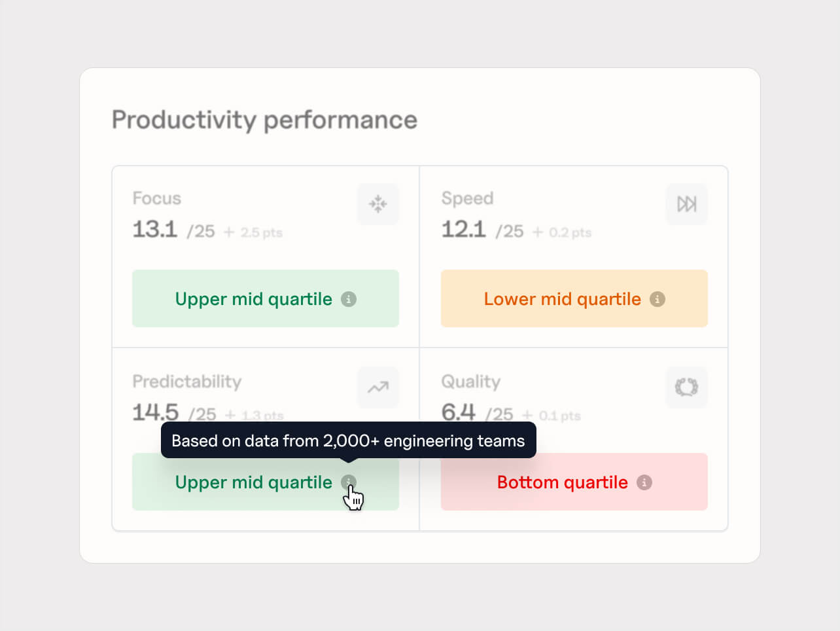Click info icon beside Lower mid quartile
Screen dimensions: 840x631
657,299
